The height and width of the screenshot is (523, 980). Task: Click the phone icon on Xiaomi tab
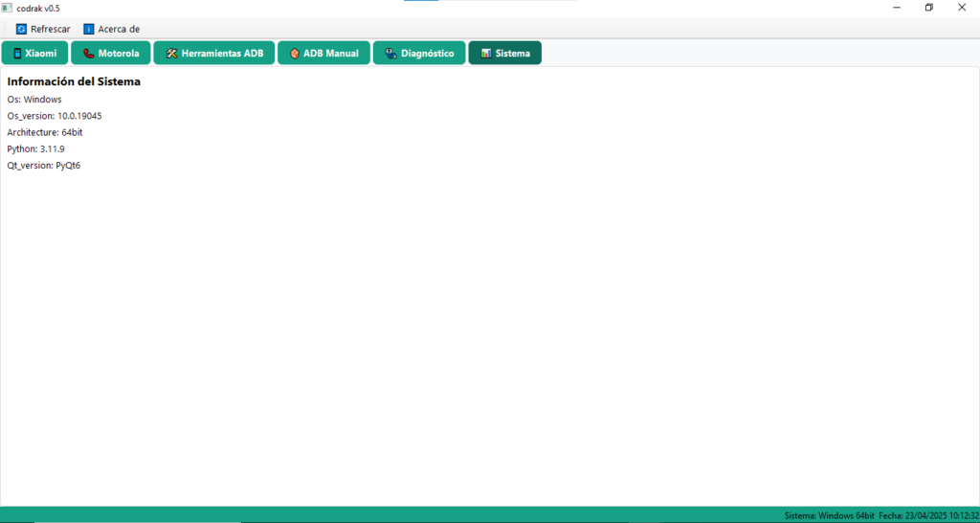pos(17,54)
